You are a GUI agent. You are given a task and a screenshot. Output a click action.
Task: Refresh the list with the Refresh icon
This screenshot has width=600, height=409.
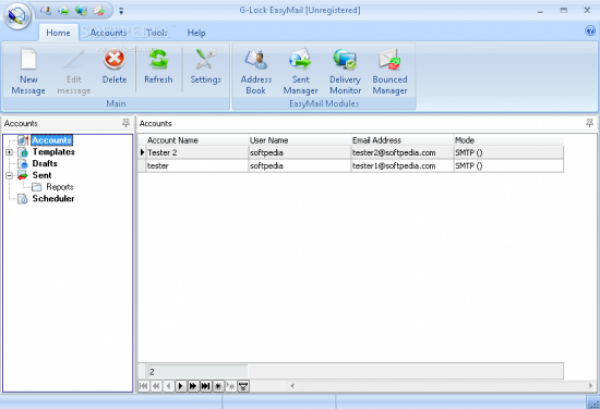click(x=158, y=67)
